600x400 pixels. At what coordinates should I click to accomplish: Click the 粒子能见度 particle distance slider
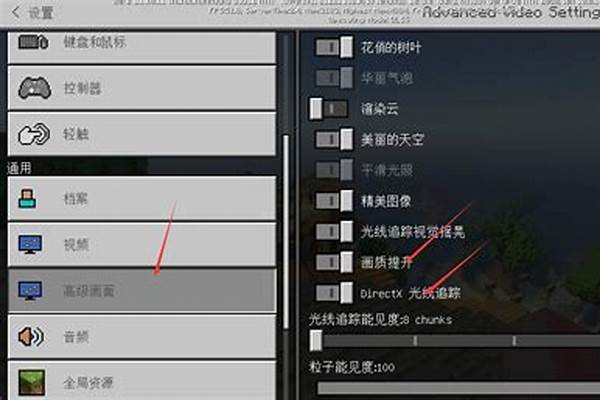(458, 388)
